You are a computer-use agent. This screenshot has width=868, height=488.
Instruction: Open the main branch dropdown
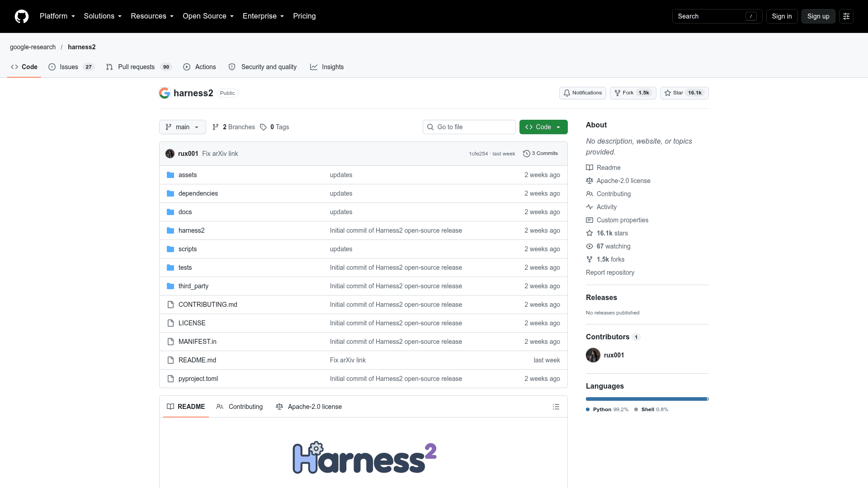click(x=183, y=127)
